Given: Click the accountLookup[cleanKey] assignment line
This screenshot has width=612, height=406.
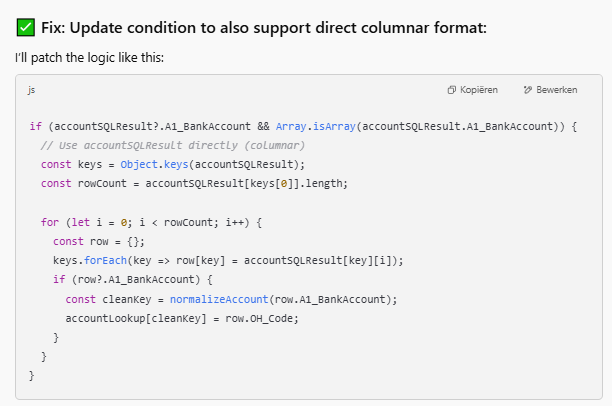Looking at the screenshot, I should tap(182, 319).
